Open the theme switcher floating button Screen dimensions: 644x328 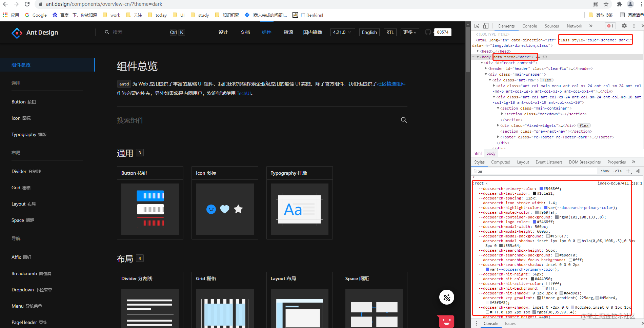447,297
